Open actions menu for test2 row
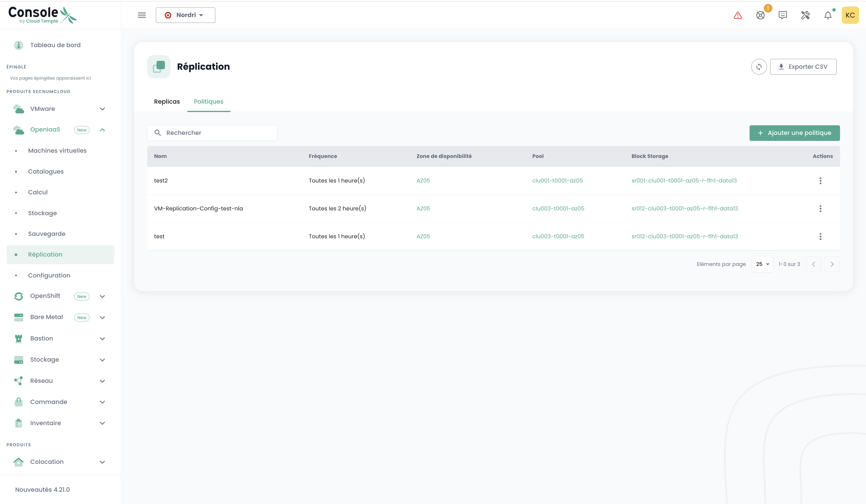Screen dimensions: 866x504 point(820,181)
